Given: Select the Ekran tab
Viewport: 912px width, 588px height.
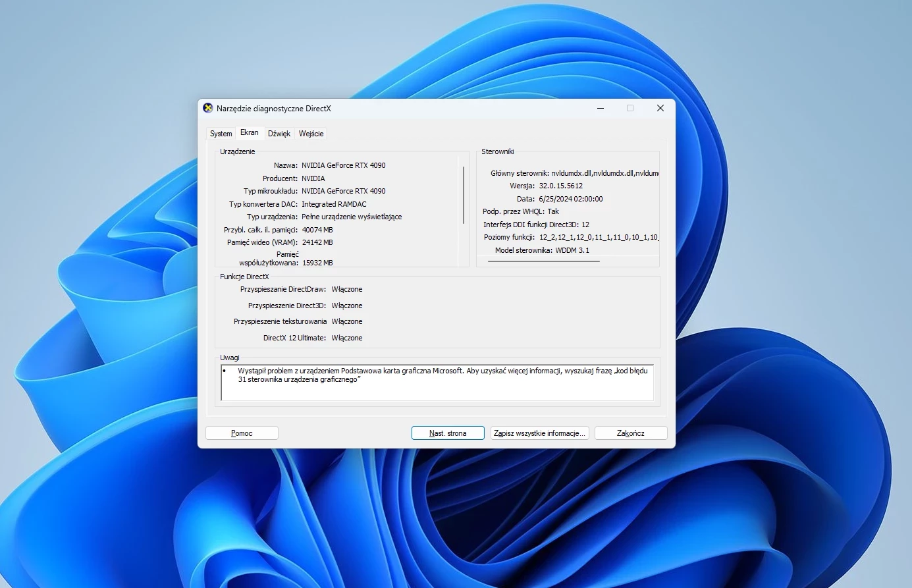Looking at the screenshot, I should (250, 132).
